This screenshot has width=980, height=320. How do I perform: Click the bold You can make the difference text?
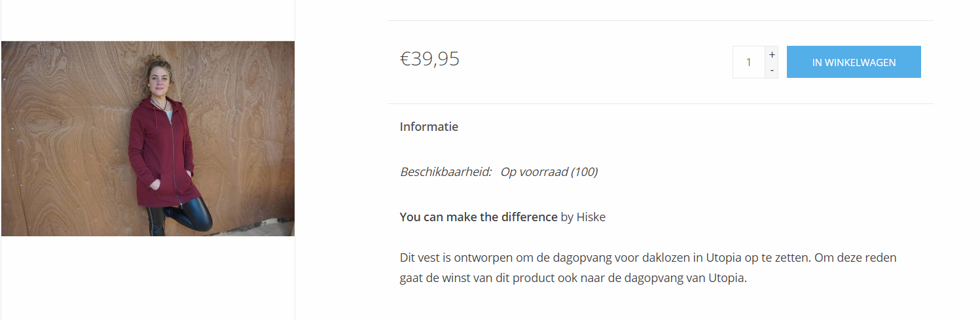tap(479, 217)
